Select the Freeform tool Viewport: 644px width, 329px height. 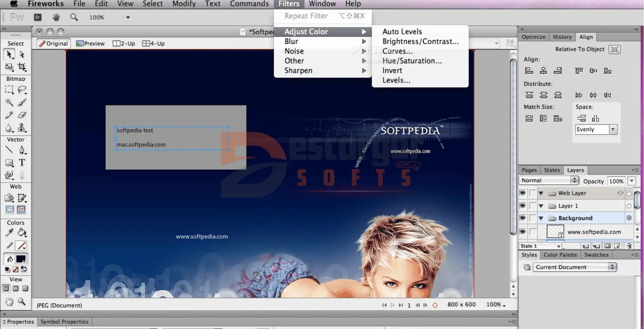[x=9, y=175]
